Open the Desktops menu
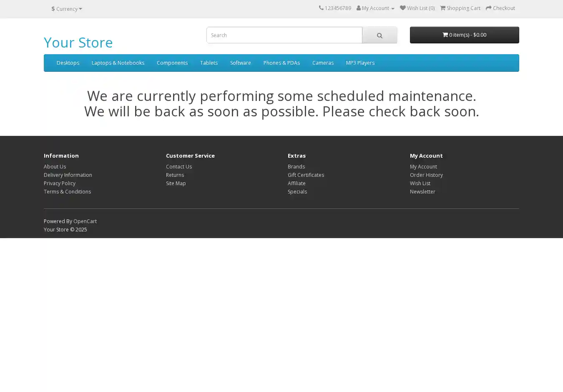563x392 pixels. point(68,63)
